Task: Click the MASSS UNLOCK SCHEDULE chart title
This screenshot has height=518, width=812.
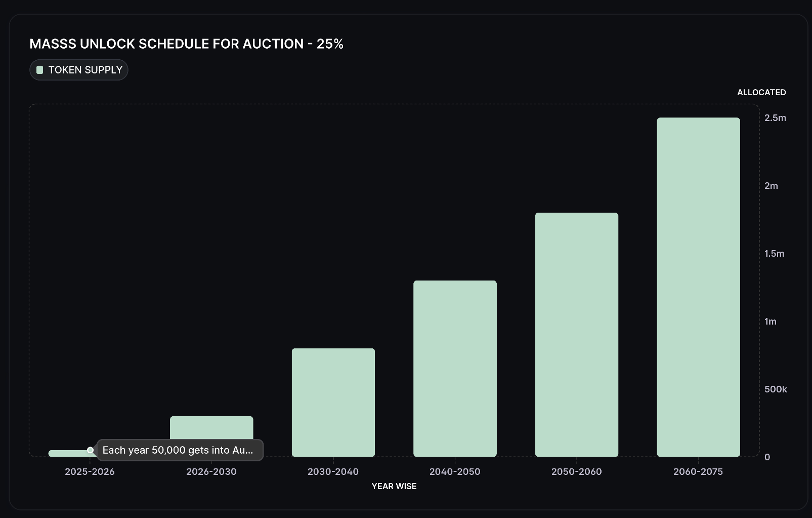Action: 186,44
